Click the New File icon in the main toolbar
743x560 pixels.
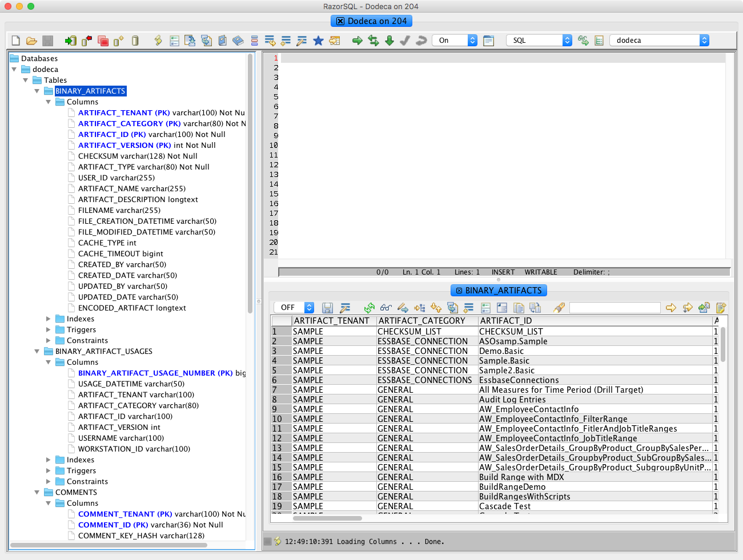click(16, 41)
